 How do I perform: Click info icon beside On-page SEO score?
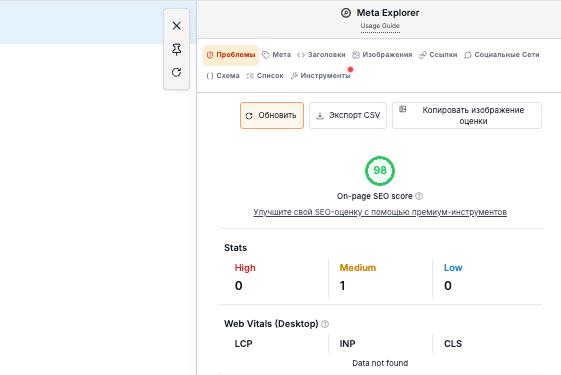click(x=419, y=196)
